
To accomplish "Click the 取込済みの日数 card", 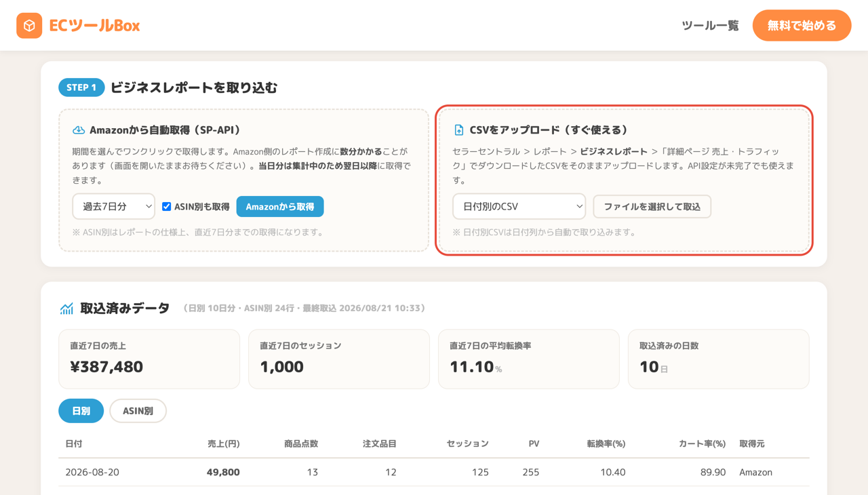I will click(x=719, y=359).
